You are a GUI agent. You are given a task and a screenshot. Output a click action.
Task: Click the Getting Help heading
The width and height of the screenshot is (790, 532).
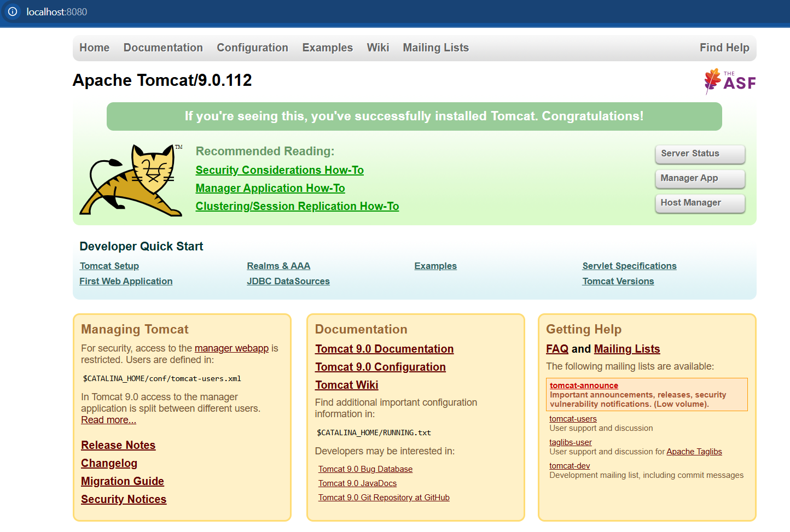tap(584, 329)
